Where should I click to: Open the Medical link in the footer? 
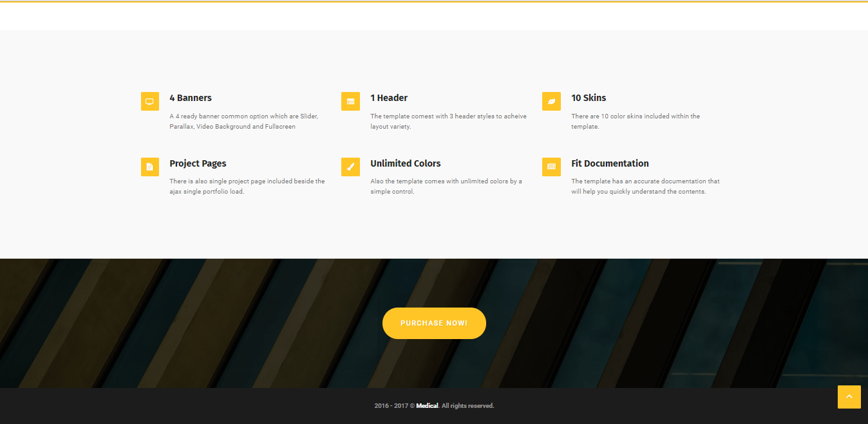tap(427, 406)
